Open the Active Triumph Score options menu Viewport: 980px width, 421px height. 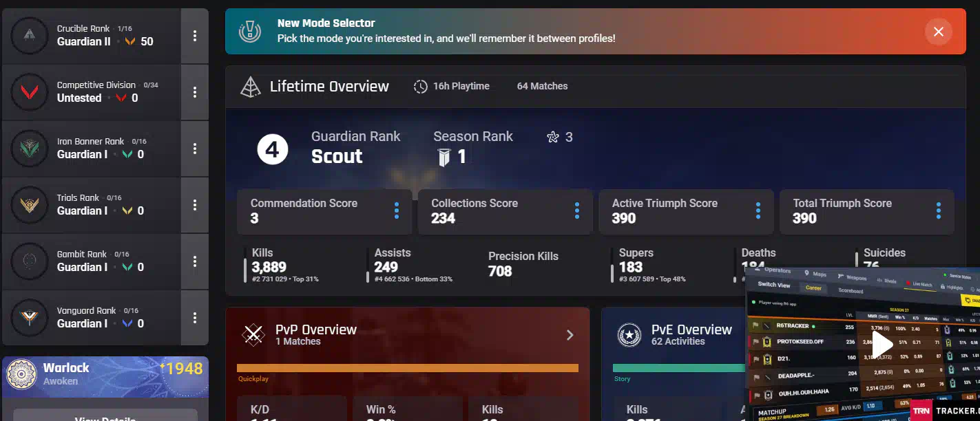pyautogui.click(x=758, y=211)
